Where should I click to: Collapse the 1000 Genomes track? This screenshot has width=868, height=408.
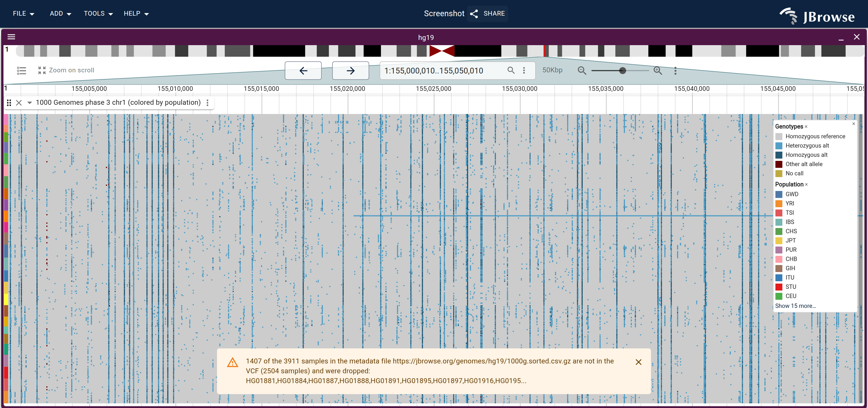pos(29,102)
